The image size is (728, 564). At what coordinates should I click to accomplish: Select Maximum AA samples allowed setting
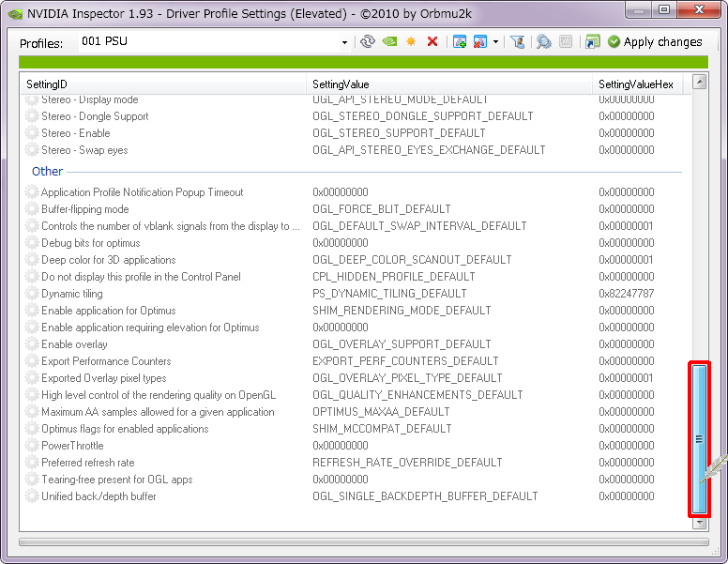point(353,412)
